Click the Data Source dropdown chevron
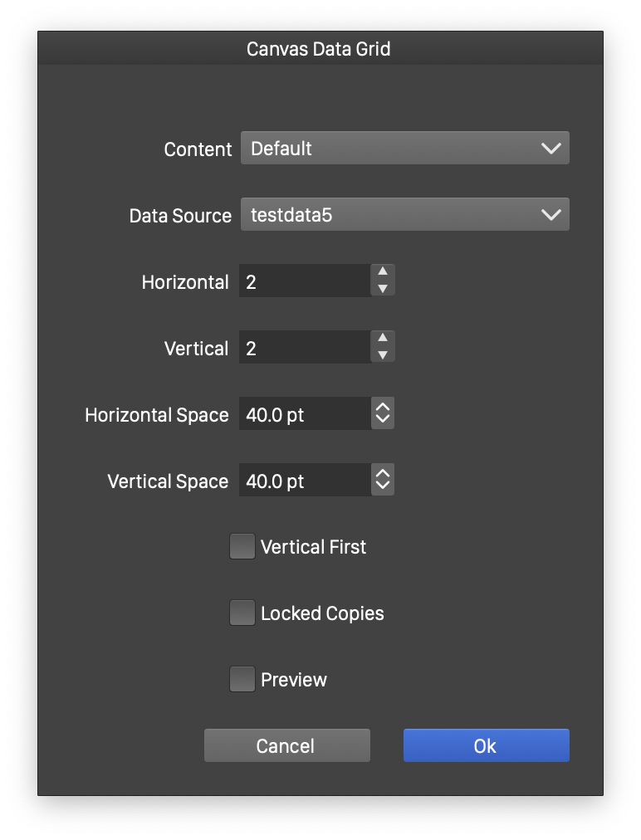The width and height of the screenshot is (641, 840). 550,215
